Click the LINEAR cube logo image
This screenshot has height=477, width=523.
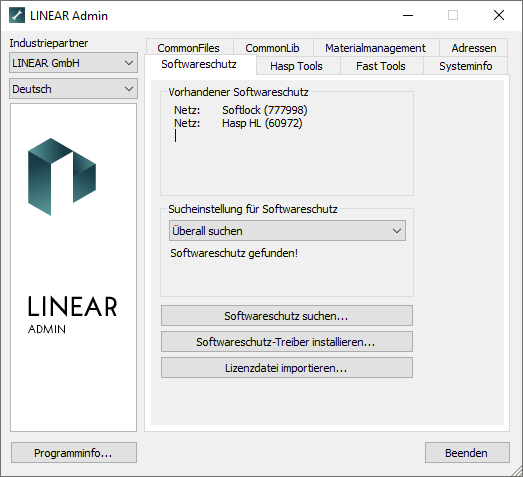(62, 176)
